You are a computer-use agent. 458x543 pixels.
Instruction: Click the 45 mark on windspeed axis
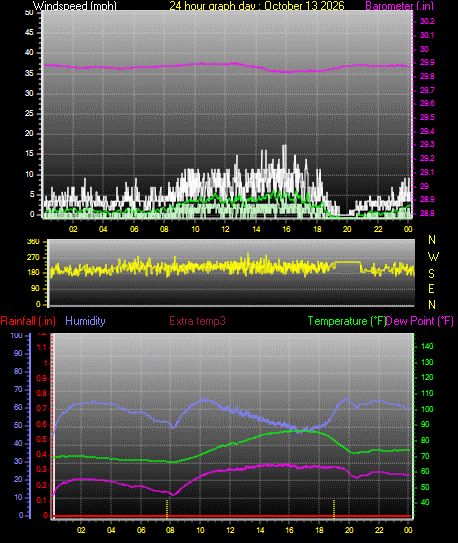point(29,33)
